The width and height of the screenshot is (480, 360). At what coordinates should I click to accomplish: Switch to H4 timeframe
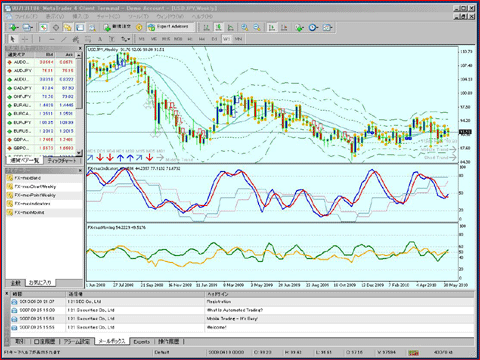click(x=202, y=39)
